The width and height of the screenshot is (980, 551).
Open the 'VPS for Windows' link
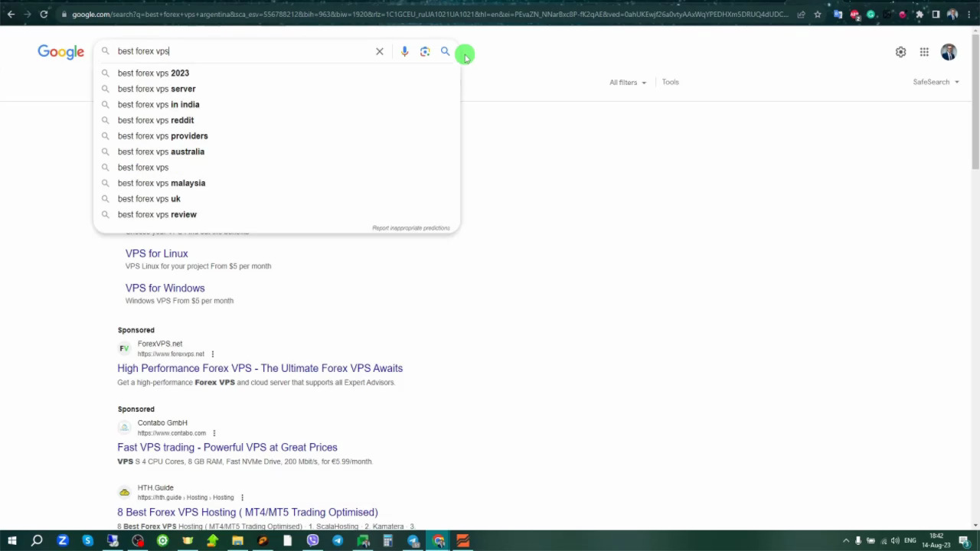coord(165,288)
